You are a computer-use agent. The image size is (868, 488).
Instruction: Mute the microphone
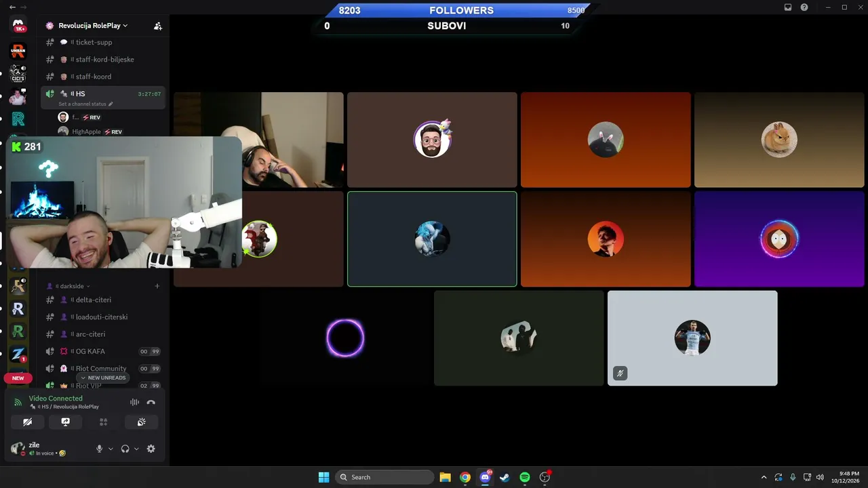[x=100, y=449]
